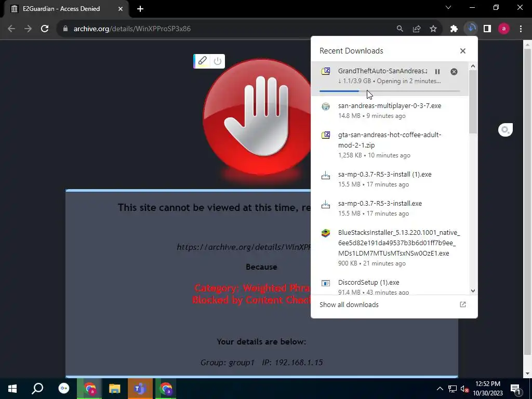This screenshot has height=399, width=532.
Task: Pause the GrandTheftAuto-SanAndreas download
Action: (x=437, y=72)
